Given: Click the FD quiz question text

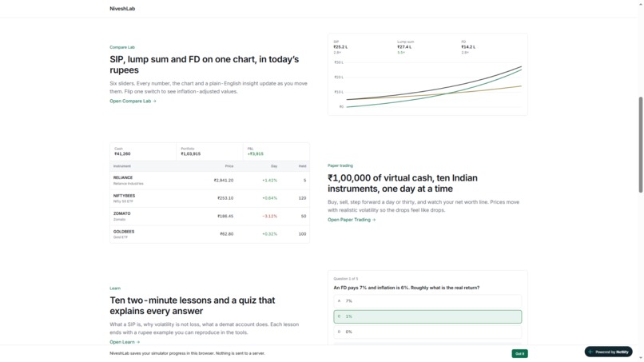Looking at the screenshot, I should coord(406,288).
